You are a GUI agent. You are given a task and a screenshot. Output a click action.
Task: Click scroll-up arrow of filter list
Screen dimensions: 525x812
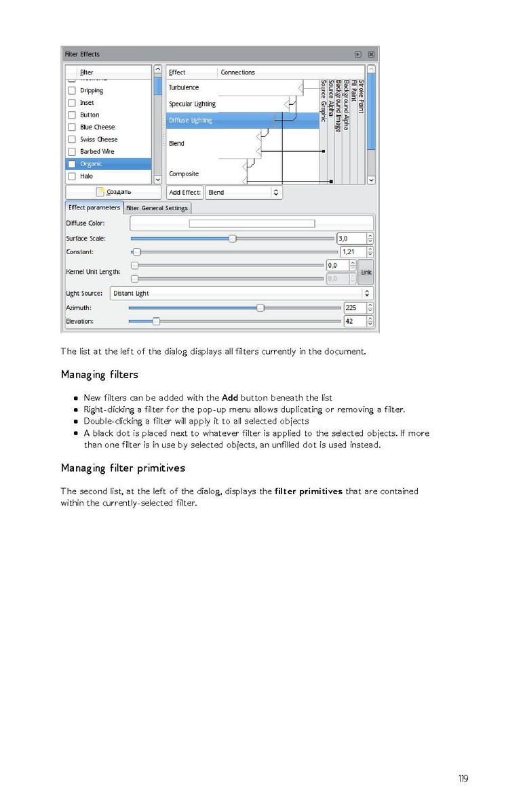click(158, 69)
